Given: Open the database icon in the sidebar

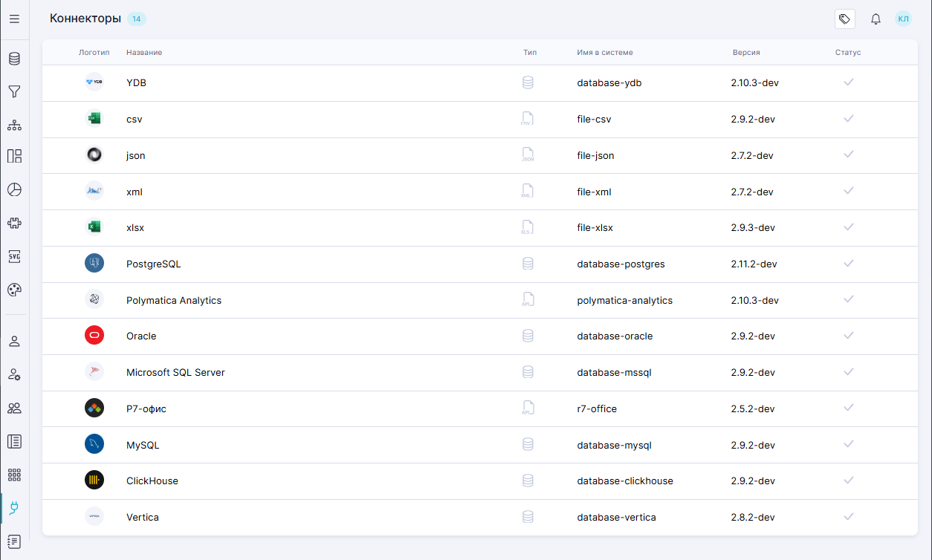Looking at the screenshot, I should [x=14, y=59].
